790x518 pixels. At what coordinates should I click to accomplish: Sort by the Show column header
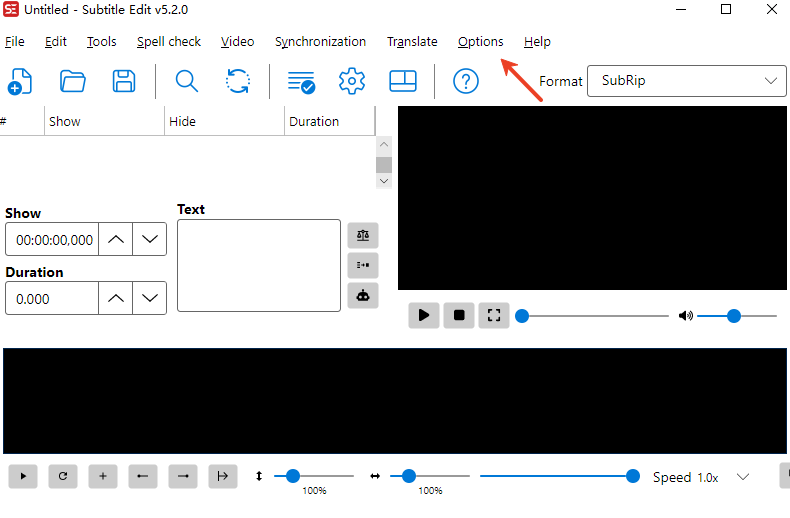[x=104, y=121]
